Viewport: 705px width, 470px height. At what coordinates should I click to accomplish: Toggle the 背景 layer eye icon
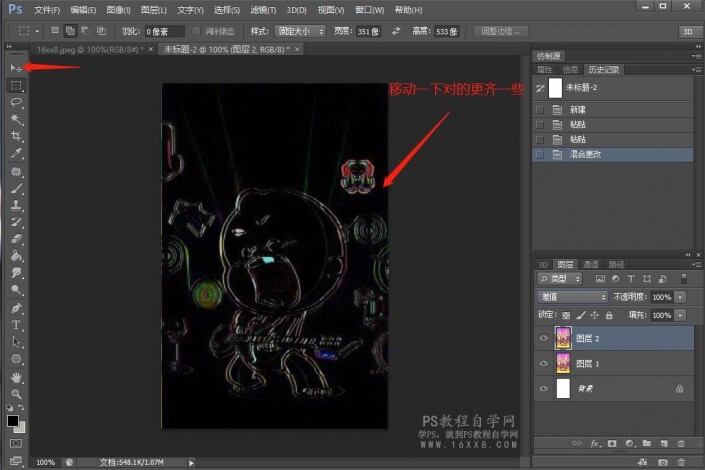(x=544, y=388)
